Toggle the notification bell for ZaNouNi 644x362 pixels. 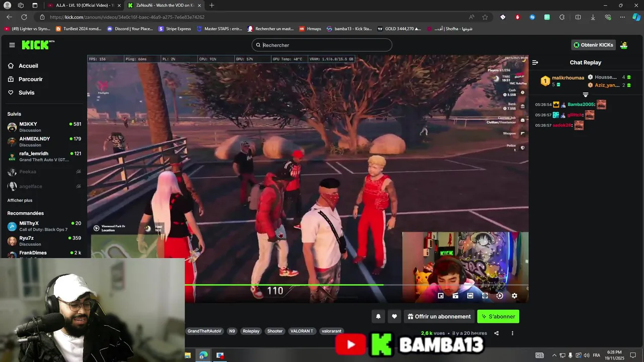click(x=378, y=316)
